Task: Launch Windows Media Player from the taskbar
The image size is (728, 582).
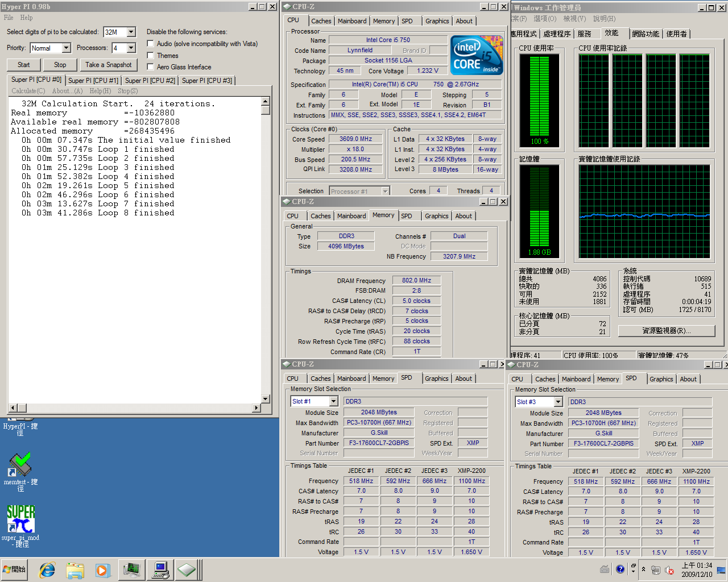Action: [102, 569]
